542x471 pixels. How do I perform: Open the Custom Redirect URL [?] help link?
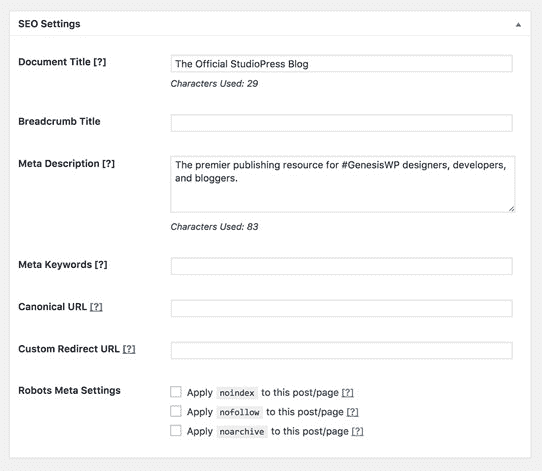click(129, 349)
